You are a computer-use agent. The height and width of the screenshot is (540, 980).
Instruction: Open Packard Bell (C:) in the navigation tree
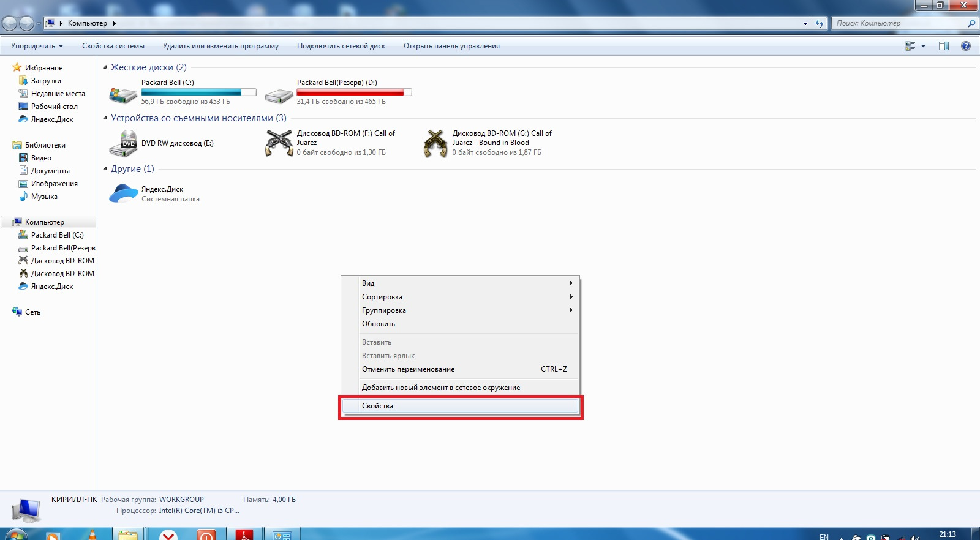(x=57, y=235)
